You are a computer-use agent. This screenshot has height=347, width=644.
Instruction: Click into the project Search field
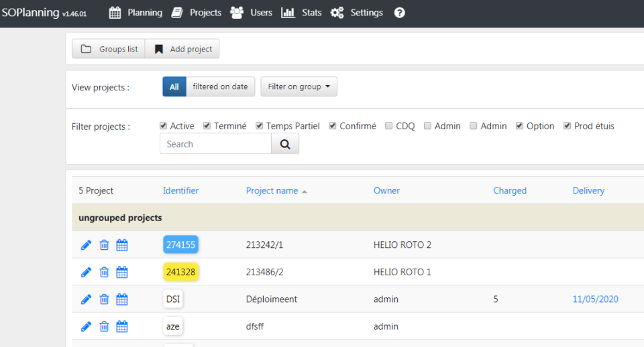(x=215, y=144)
